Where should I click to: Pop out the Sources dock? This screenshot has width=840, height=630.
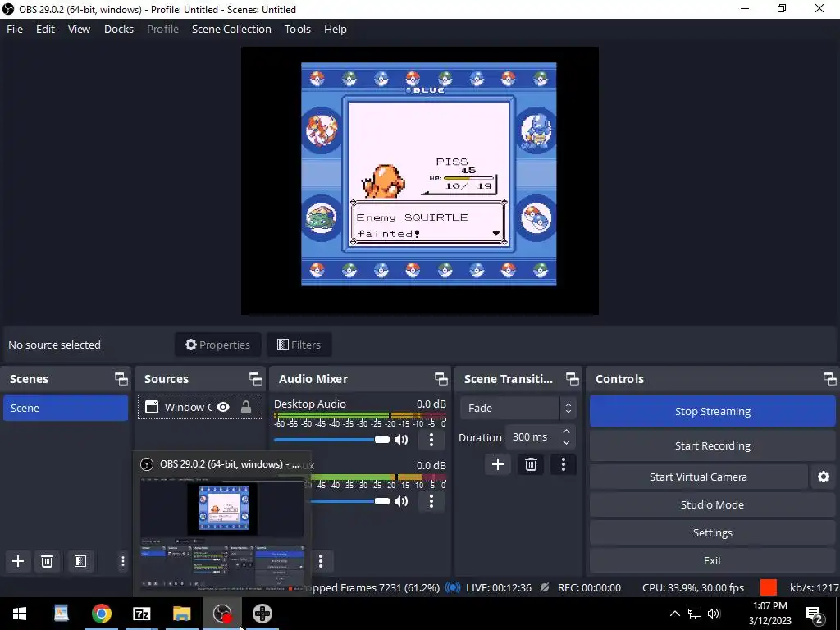pyautogui.click(x=256, y=379)
